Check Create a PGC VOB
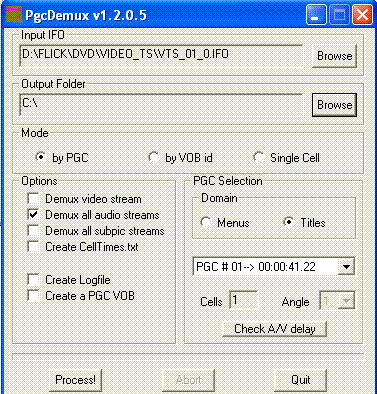Viewport: 377px width, 394px height. click(33, 295)
